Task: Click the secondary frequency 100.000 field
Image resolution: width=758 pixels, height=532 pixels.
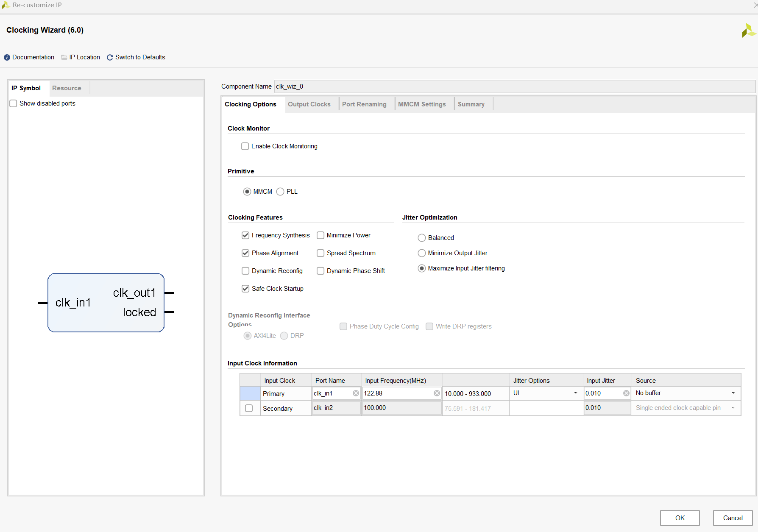Action: click(x=401, y=408)
